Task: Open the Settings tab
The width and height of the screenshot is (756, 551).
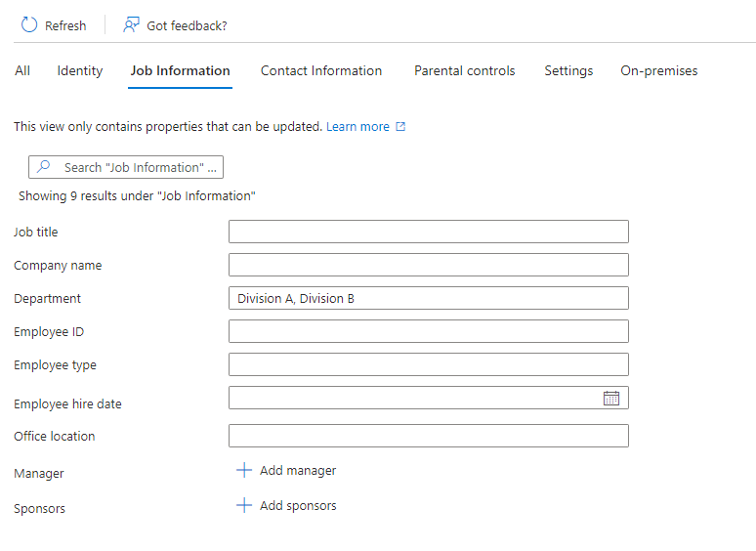Action: coord(568,70)
